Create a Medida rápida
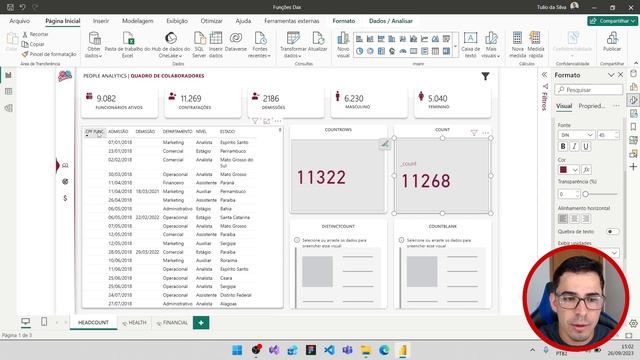Image resolution: width=640 pixels, height=360 pixels. (536, 44)
